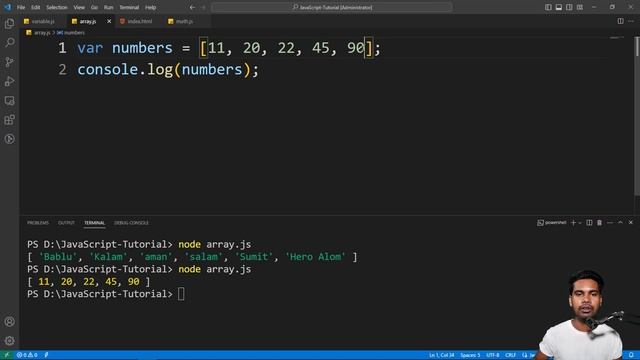Screen dimensions: 640x360
Task: Select the TERMINAL panel tab
Action: [x=95, y=223]
